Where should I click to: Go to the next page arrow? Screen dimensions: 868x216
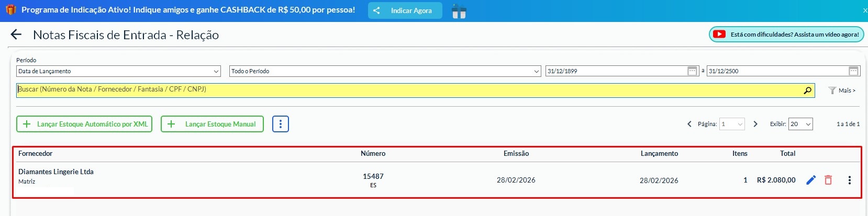755,124
